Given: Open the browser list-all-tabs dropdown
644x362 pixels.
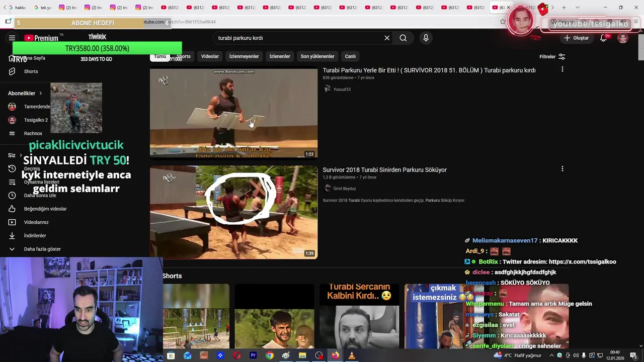Looking at the screenshot, I should point(577,8).
